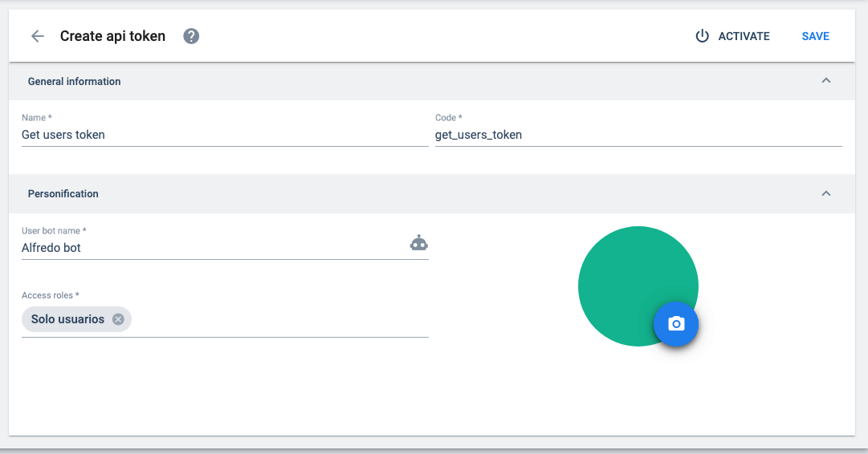Collapse the General information section

click(826, 81)
